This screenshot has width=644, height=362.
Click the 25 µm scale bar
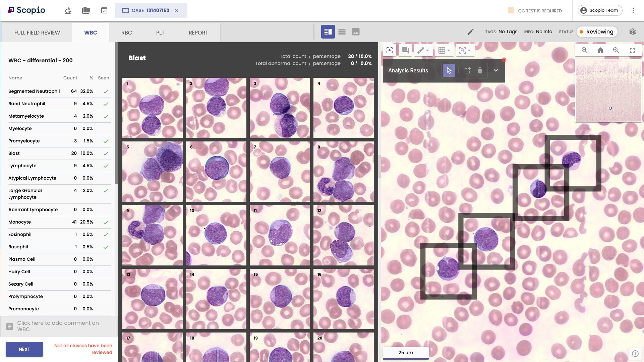tap(405, 353)
